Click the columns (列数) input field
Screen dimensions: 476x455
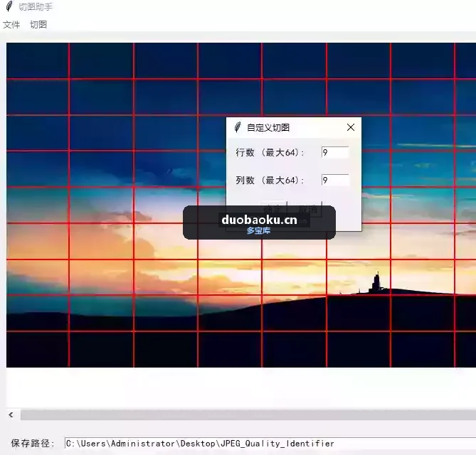click(335, 180)
